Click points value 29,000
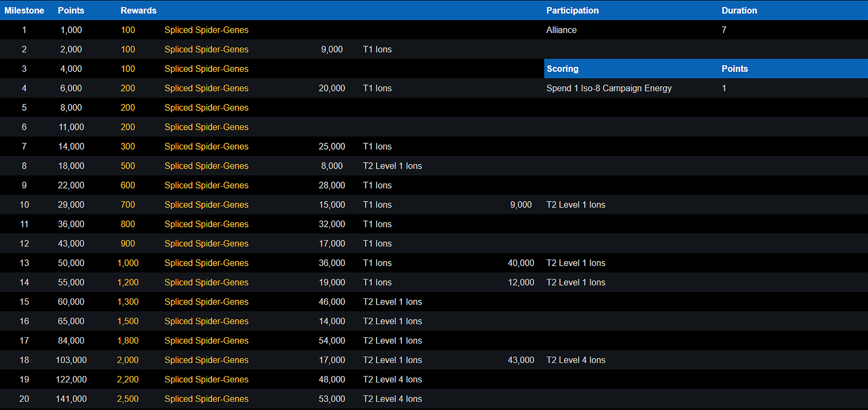 tap(71, 205)
